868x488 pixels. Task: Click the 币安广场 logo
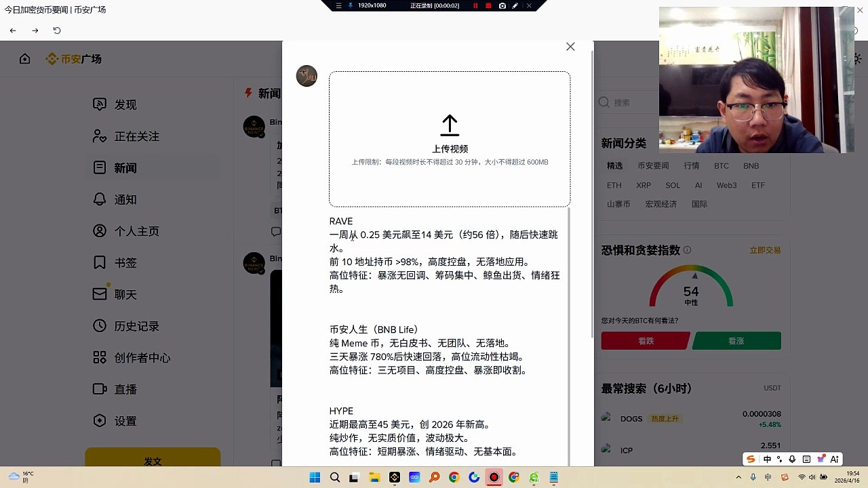[x=74, y=59]
